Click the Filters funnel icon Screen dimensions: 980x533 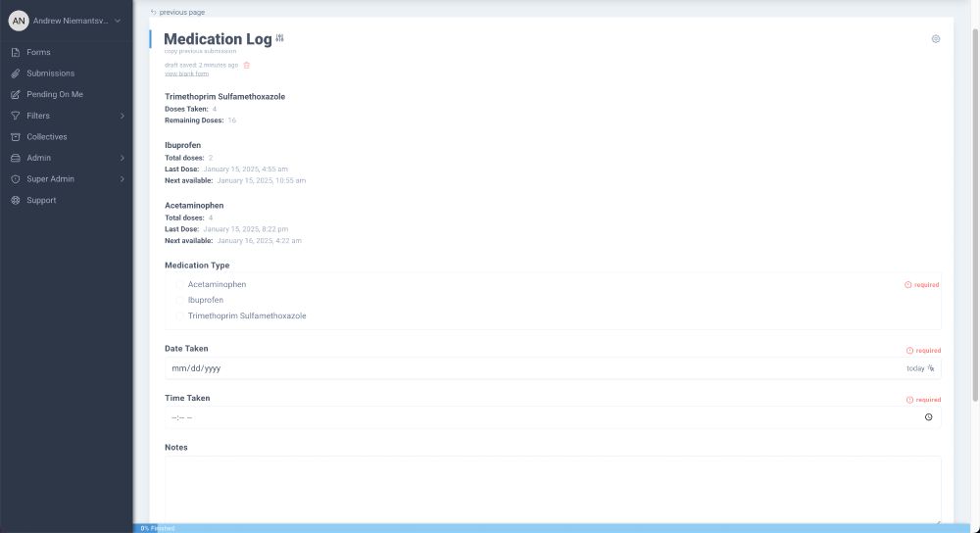click(16, 116)
